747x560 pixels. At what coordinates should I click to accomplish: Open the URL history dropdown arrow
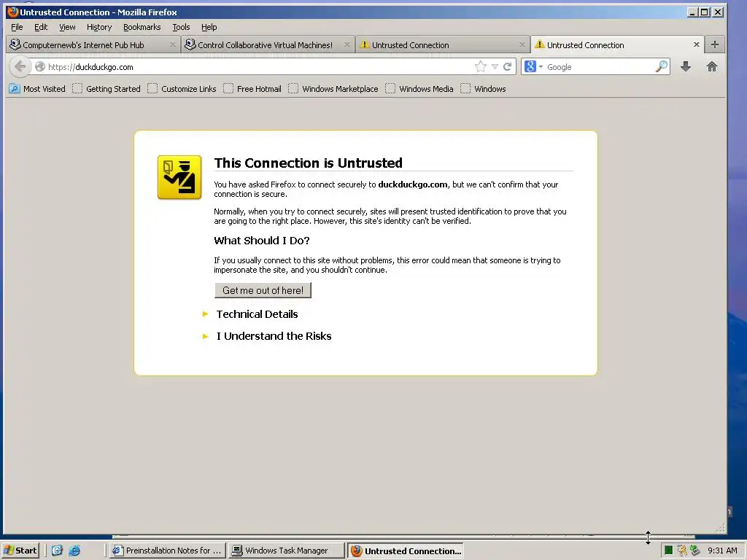pos(495,66)
